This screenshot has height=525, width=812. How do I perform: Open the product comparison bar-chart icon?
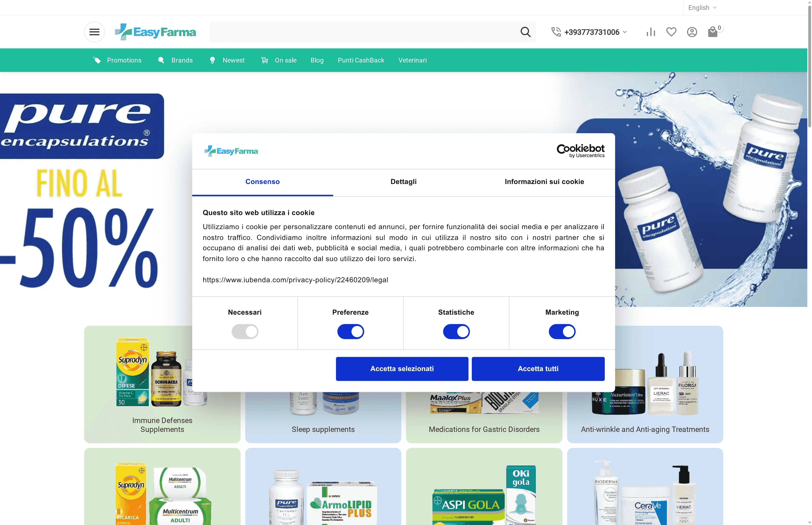point(651,32)
